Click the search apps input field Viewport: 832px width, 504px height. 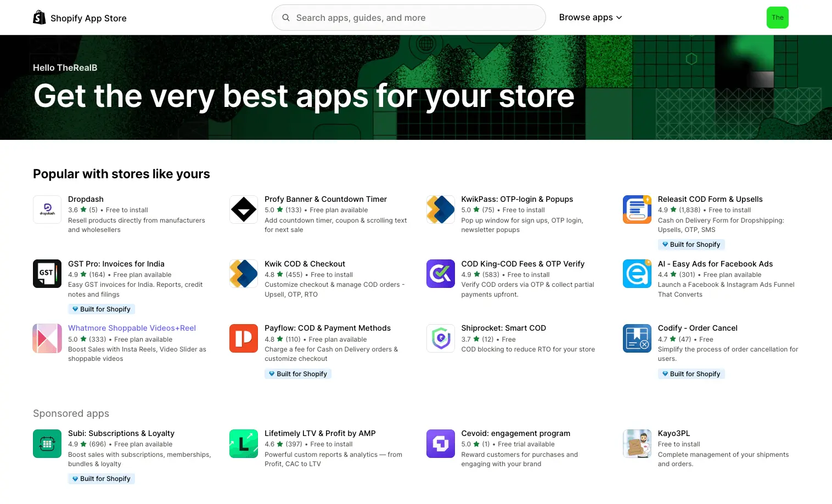pos(408,18)
